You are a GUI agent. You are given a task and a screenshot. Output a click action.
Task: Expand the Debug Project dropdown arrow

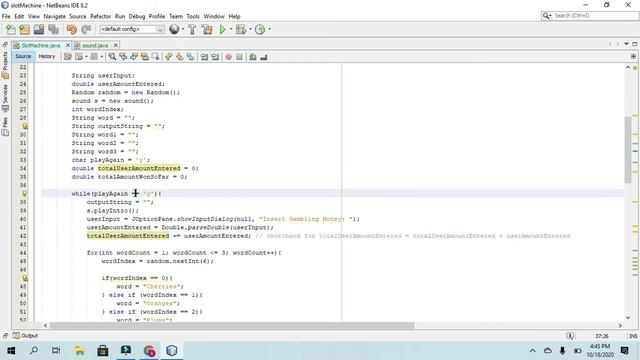250,29
